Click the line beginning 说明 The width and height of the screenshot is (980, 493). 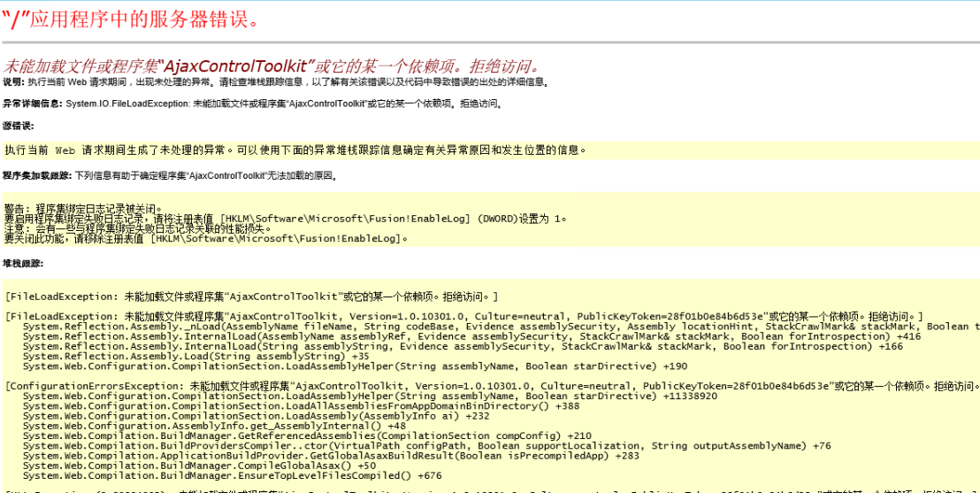(x=276, y=82)
